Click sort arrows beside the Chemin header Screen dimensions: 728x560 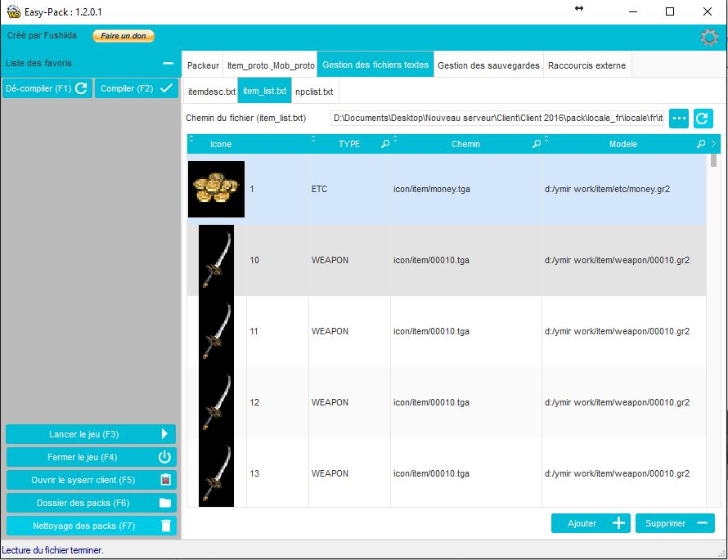tap(395, 139)
